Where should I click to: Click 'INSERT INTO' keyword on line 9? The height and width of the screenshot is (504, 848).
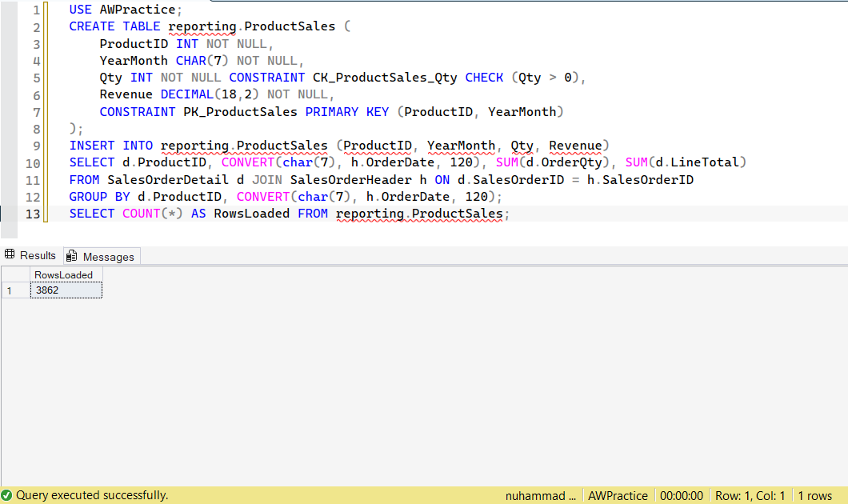point(111,146)
